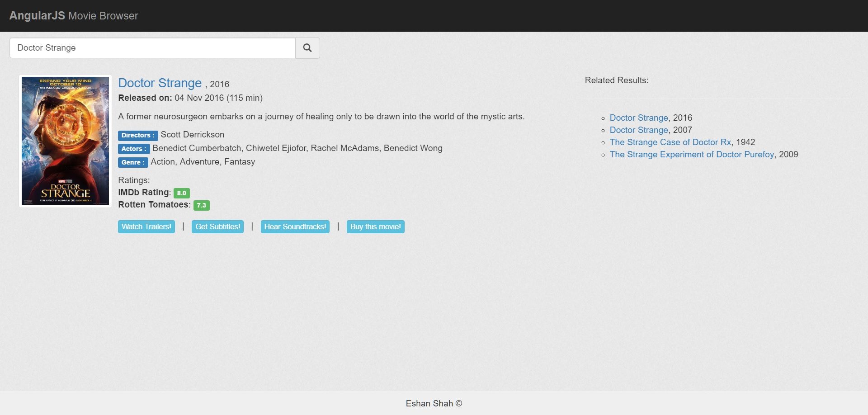Click the Rotten Tomatoes 7.3 badge

pos(201,205)
